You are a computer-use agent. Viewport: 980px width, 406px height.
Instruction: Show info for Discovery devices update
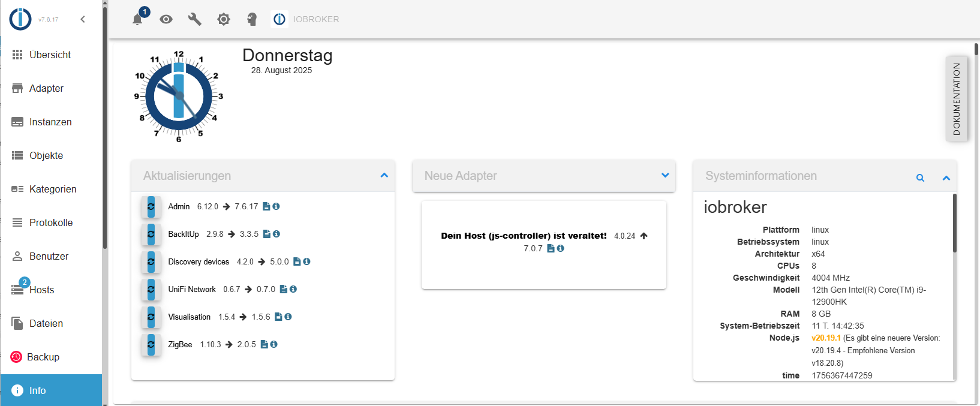pyautogui.click(x=306, y=261)
